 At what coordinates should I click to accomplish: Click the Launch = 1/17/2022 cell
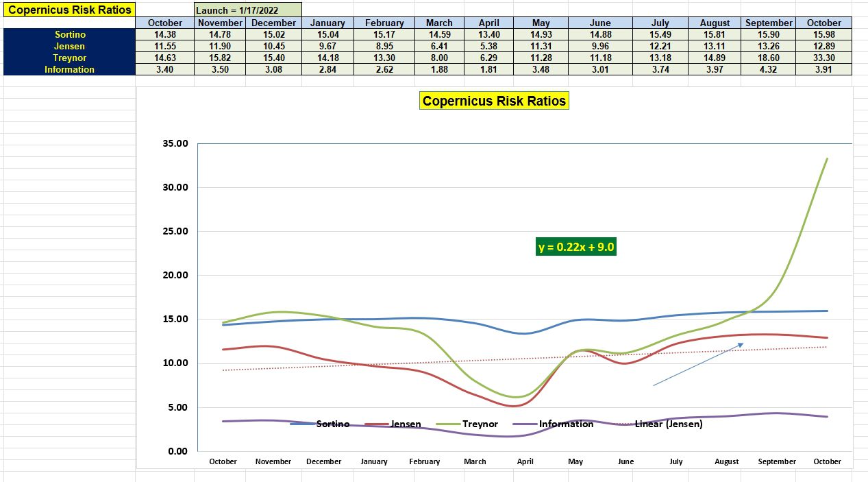tap(247, 10)
